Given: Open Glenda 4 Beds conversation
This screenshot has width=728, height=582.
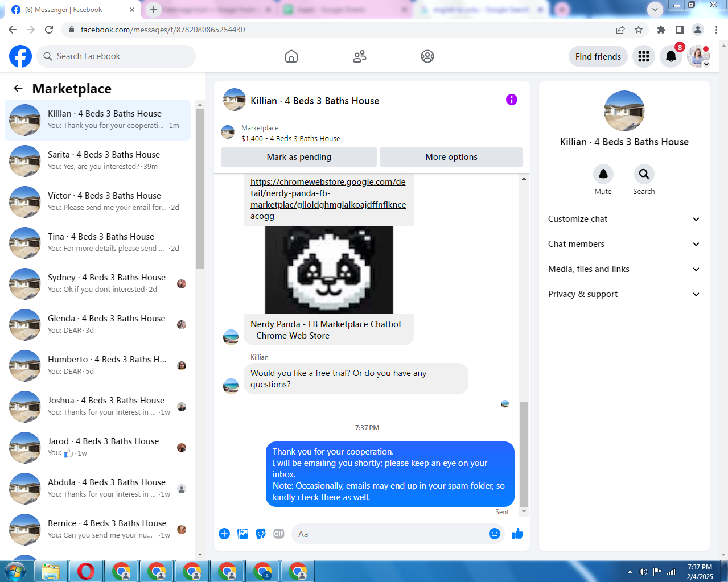Looking at the screenshot, I should (98, 325).
